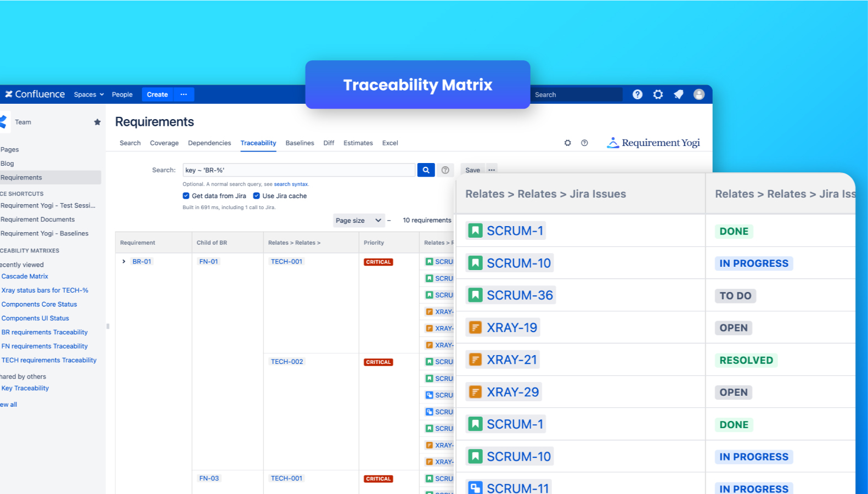Open the Help question mark in top bar
The width and height of the screenshot is (868, 494).
(x=637, y=94)
